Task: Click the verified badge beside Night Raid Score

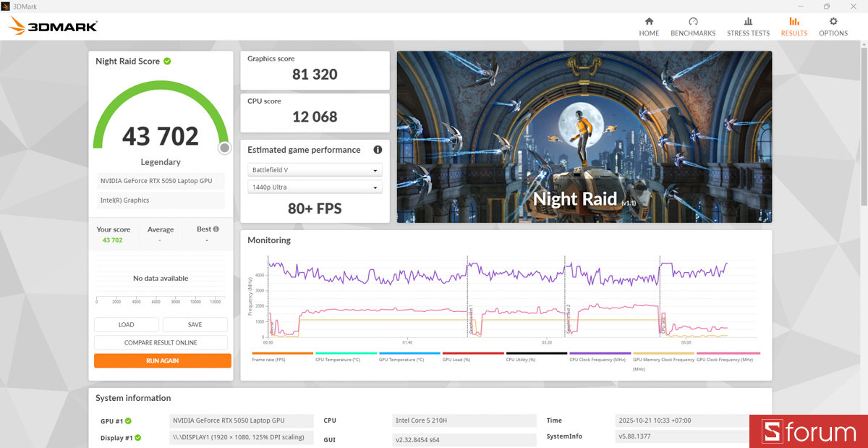Action: [x=167, y=62]
